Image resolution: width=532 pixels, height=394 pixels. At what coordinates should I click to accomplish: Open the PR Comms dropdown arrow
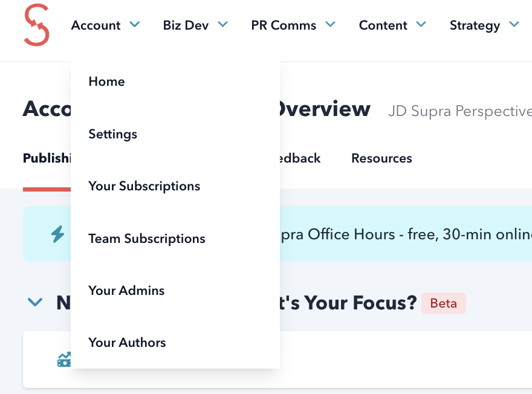(x=331, y=25)
